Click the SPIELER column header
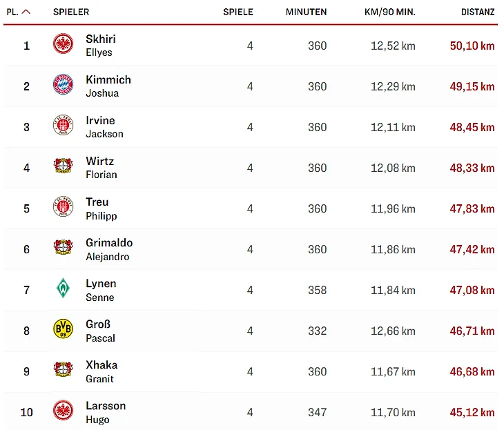This screenshot has width=504, height=430. [71, 12]
